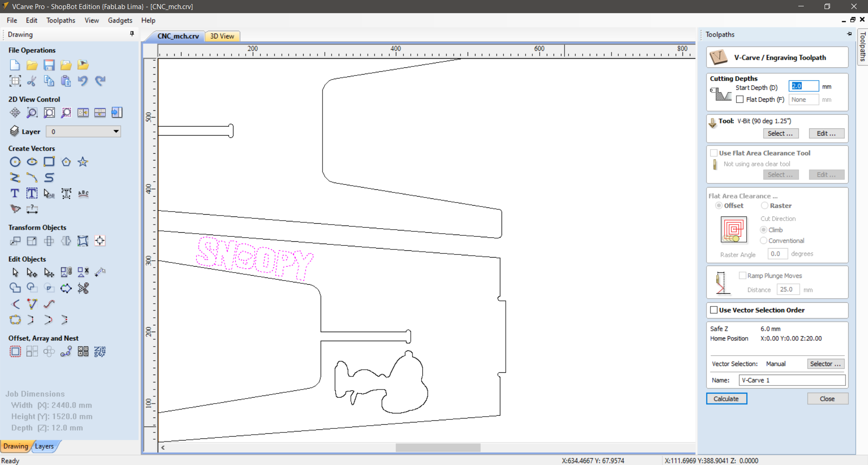Screen dimensions: 868x465
Task: Select the Draw Rectangle tool
Action: click(x=49, y=162)
